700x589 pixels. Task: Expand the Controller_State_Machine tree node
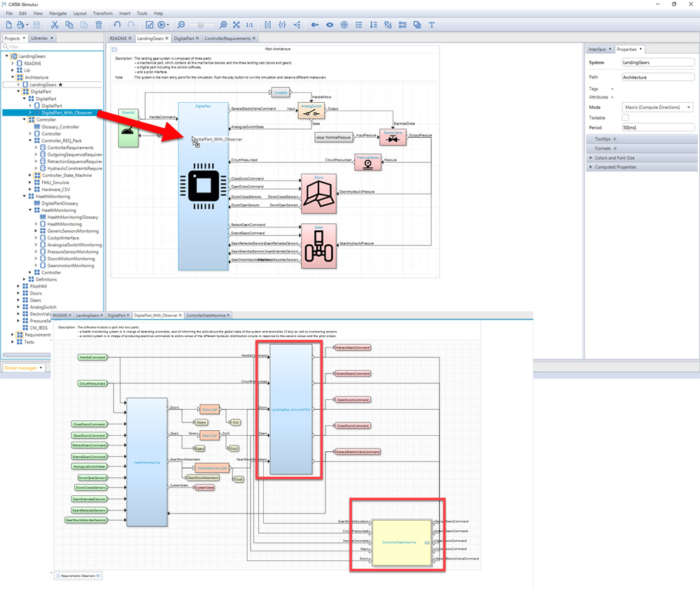click(30, 176)
